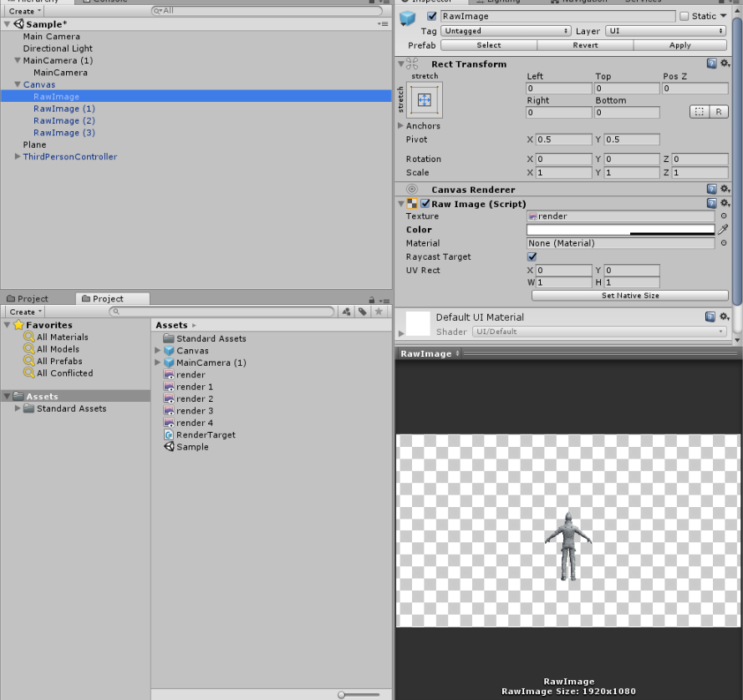Select the render 1 render texture asset
The image size is (743, 700).
point(189,387)
